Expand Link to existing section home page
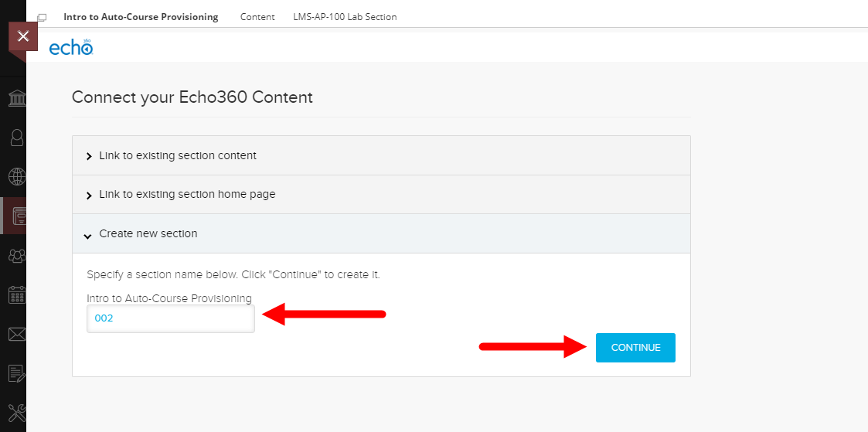Viewport: 868px width, 432px height. coord(381,195)
